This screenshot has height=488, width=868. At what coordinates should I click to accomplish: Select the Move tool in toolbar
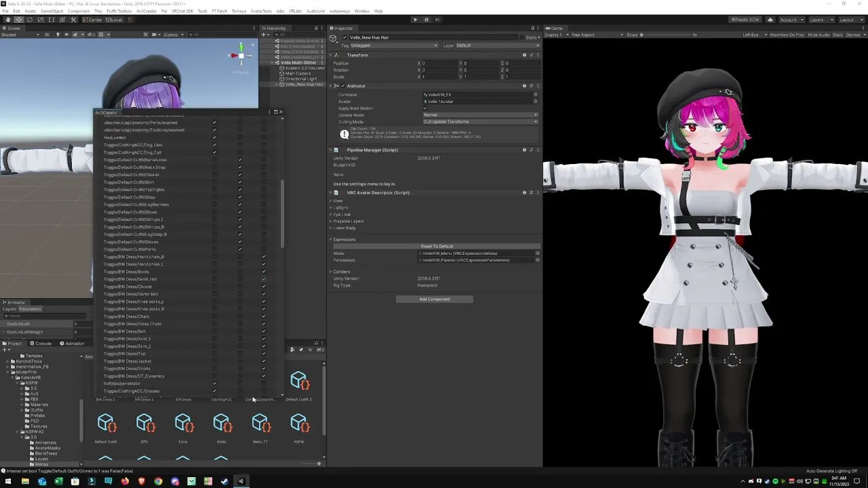tap(18, 20)
